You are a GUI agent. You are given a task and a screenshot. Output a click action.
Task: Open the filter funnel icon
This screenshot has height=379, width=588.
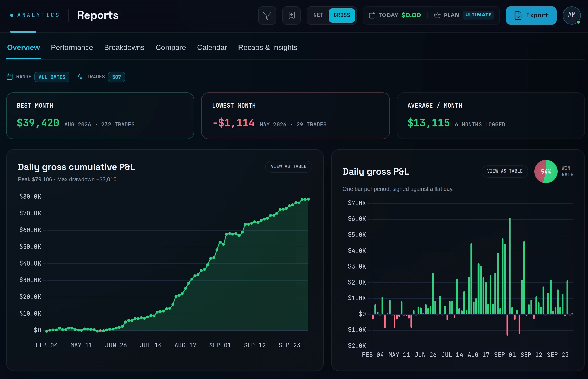click(x=267, y=15)
